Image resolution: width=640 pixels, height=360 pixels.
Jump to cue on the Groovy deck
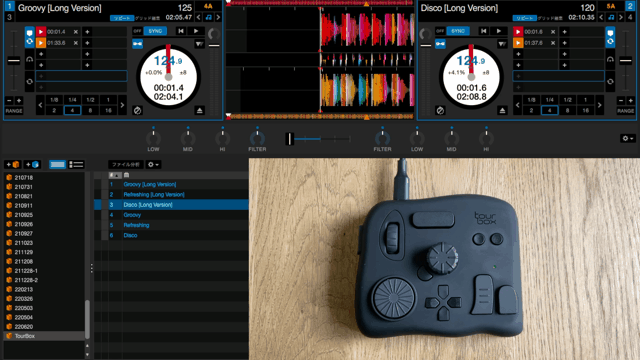(181, 31)
